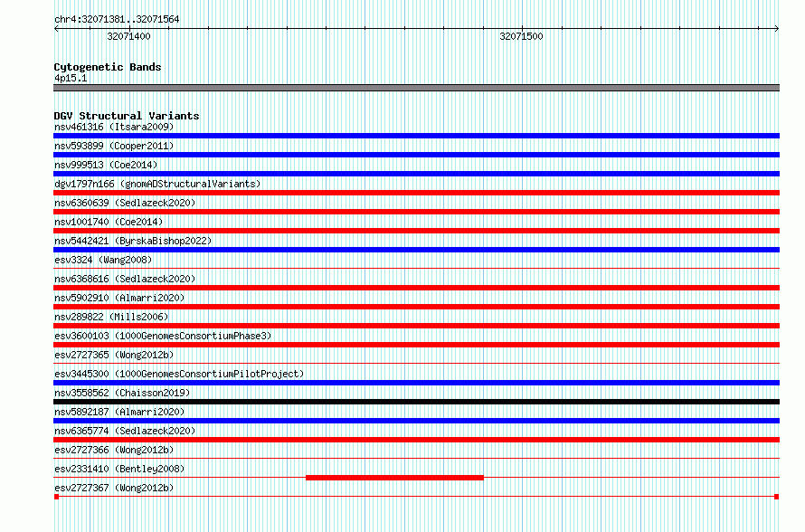Open nsv5442421 (ByrskaBishop2022) variant
The width and height of the screenshot is (805, 532).
[133, 241]
